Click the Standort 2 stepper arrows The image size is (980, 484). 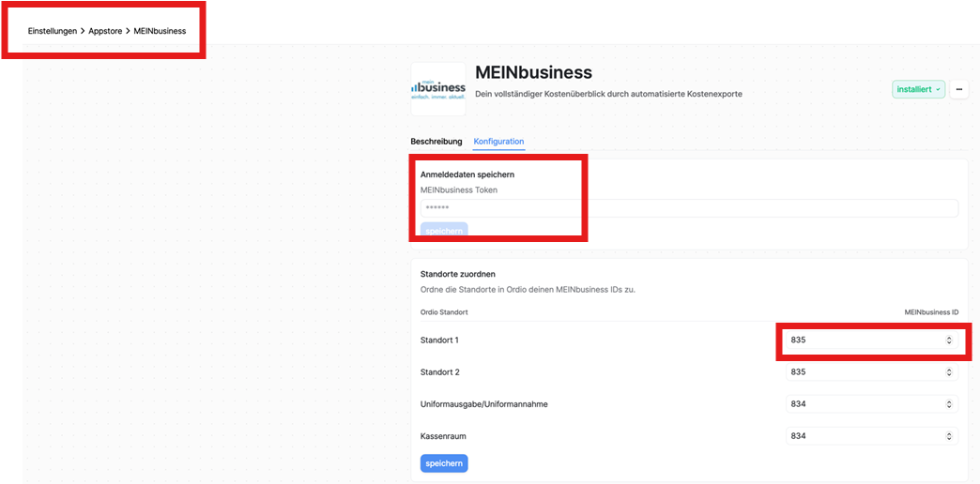coord(948,371)
